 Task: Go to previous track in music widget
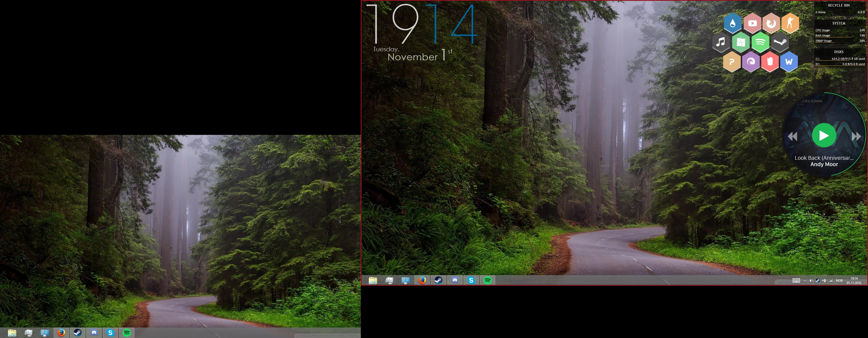(x=792, y=136)
